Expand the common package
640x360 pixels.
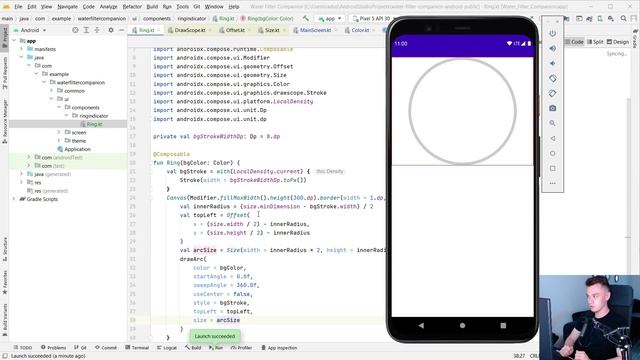[51, 91]
